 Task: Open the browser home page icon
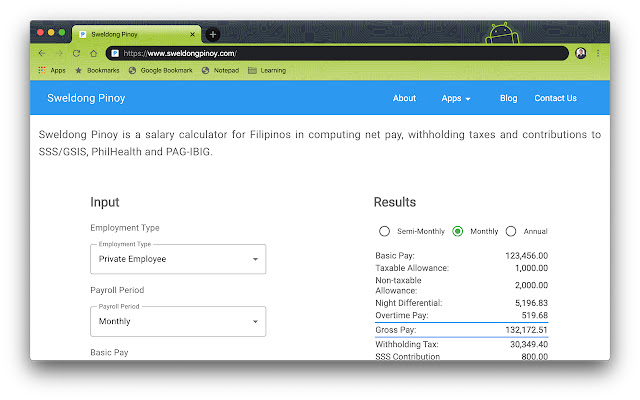93,53
